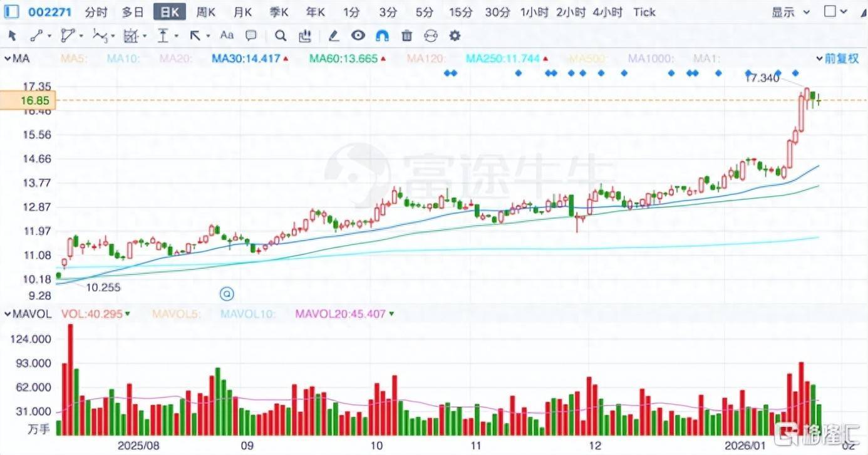Click the magnifier zoom tool
The height and width of the screenshot is (455, 868).
[x=281, y=36]
